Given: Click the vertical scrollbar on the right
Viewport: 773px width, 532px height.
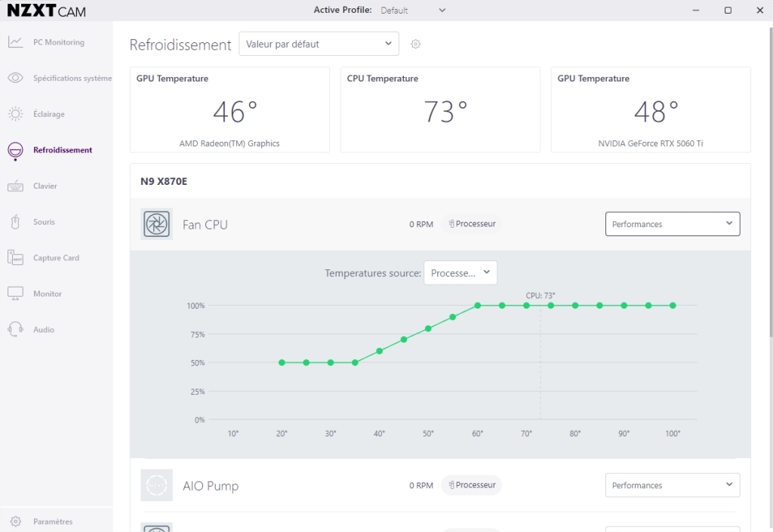Looking at the screenshot, I should pos(771,183).
